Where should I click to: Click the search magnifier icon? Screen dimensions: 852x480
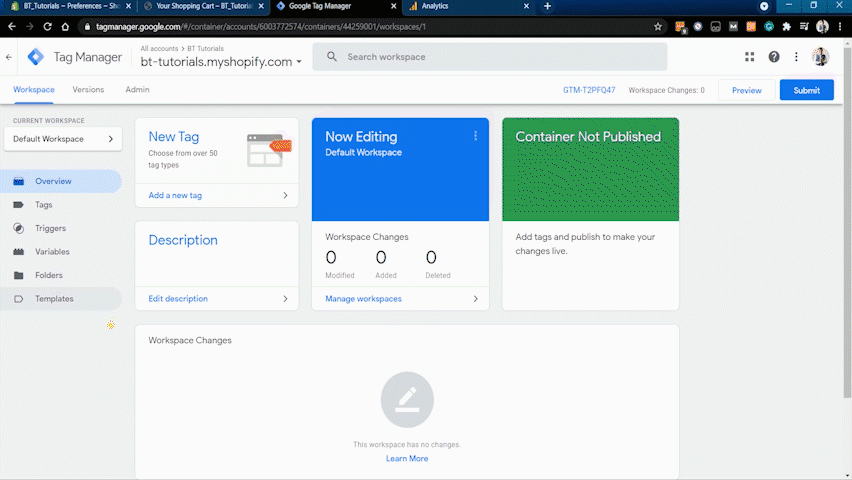point(331,57)
